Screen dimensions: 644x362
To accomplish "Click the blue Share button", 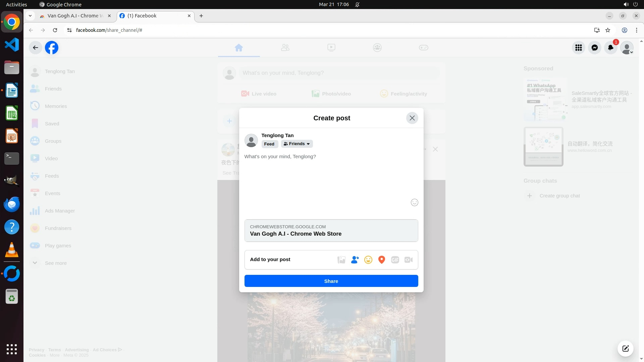I will tap(331, 281).
